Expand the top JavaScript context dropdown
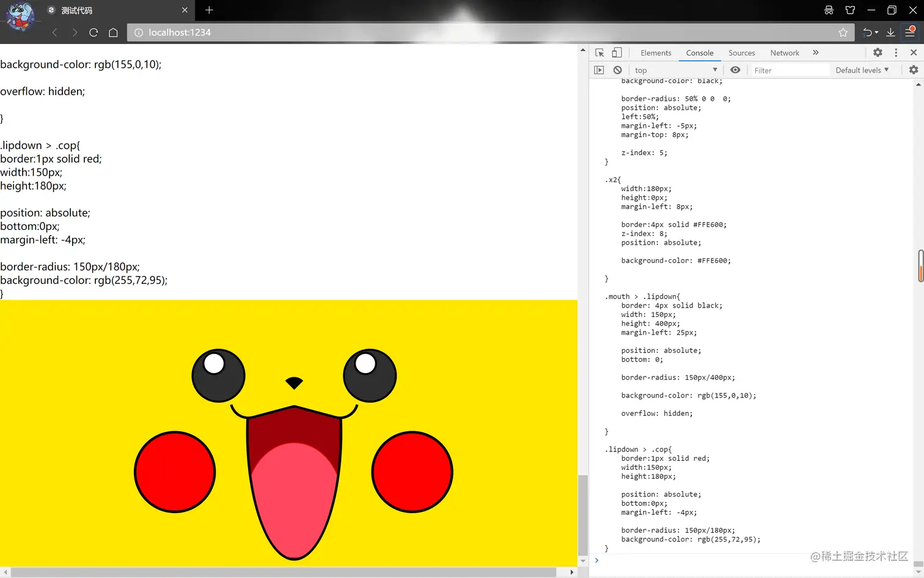This screenshot has width=924, height=578. (x=675, y=70)
